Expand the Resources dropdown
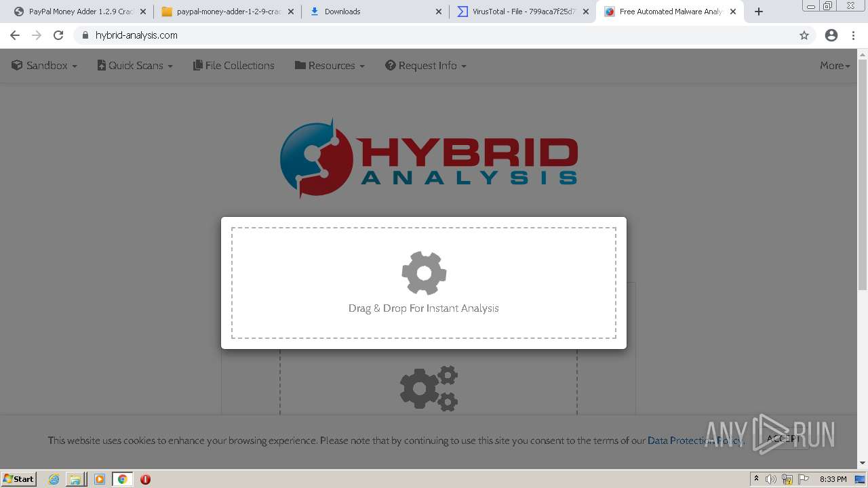Image resolution: width=868 pixels, height=488 pixels. 330,66
